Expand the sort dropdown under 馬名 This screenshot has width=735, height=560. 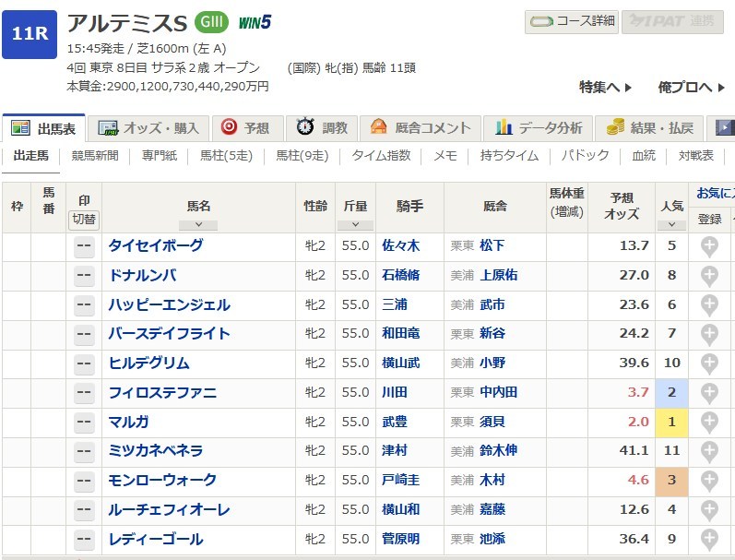[198, 224]
